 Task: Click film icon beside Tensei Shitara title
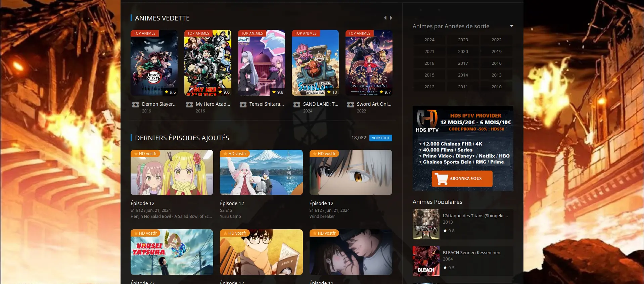pyautogui.click(x=243, y=104)
